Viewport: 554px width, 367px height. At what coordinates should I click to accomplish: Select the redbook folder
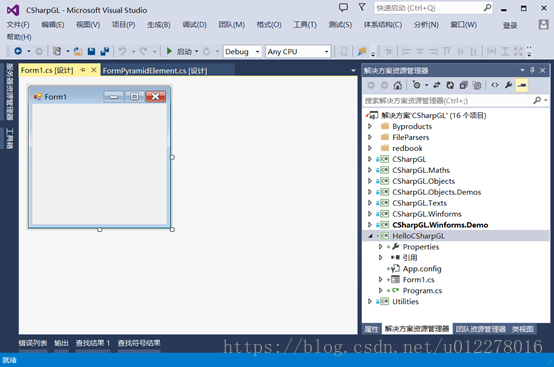407,148
